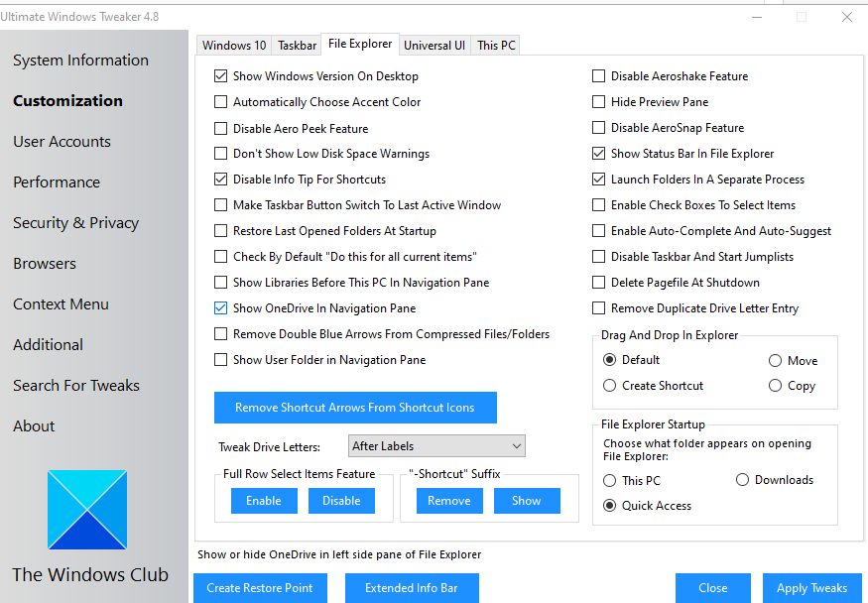Open Tweak Drive Letters dropdown
Screen dimensions: 868x603
click(436, 446)
